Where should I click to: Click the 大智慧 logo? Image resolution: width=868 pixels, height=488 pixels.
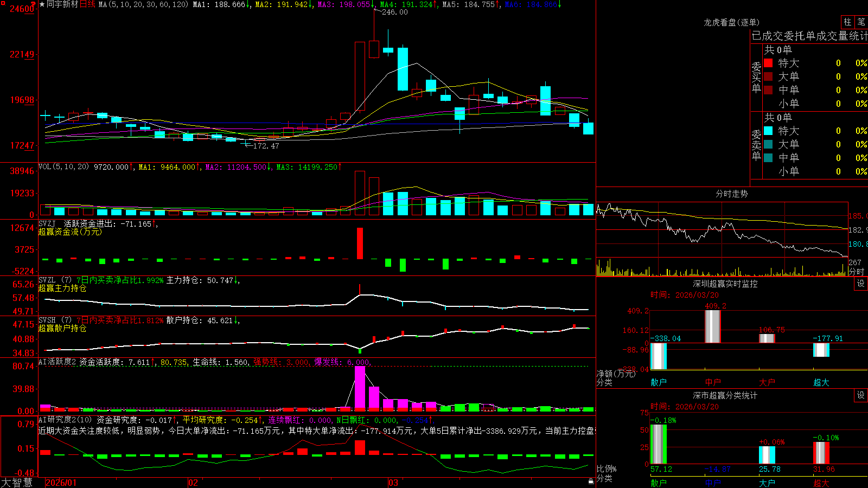click(17, 483)
